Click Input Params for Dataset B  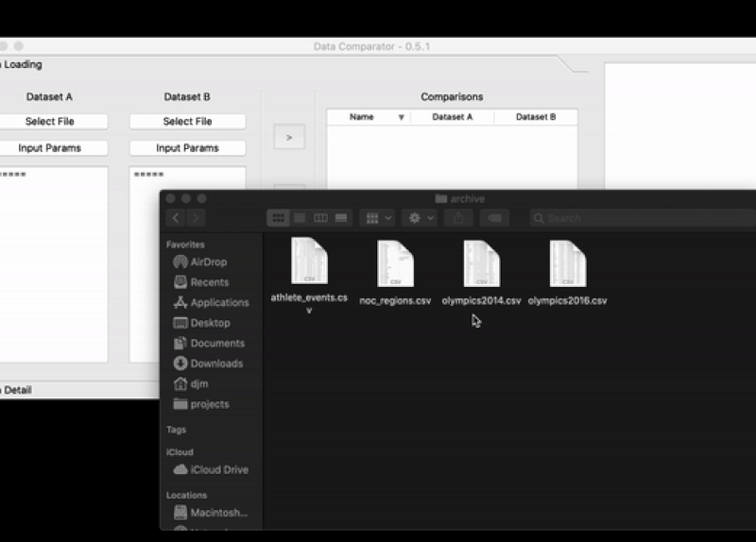click(187, 148)
